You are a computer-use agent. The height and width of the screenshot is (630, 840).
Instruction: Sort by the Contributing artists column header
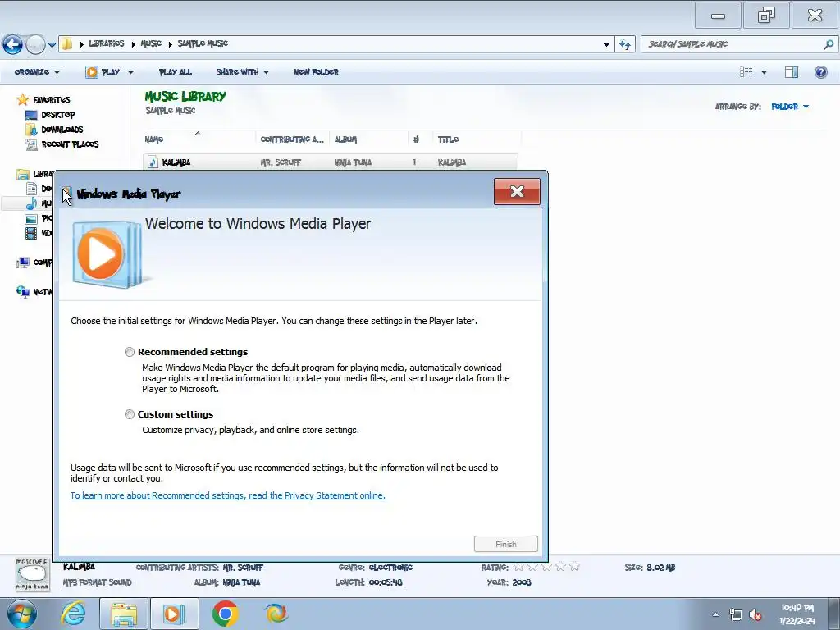(292, 139)
